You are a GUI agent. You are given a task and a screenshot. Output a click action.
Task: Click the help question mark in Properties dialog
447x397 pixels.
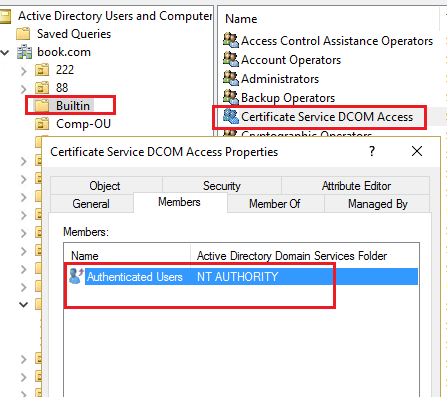(372, 151)
